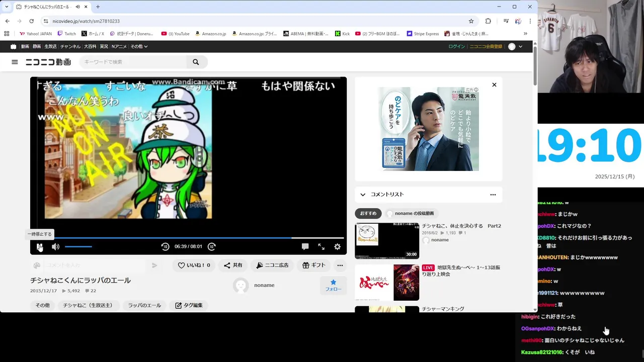Open Yahoo! JAPAN bookmark
644x362 pixels.
(36, 34)
